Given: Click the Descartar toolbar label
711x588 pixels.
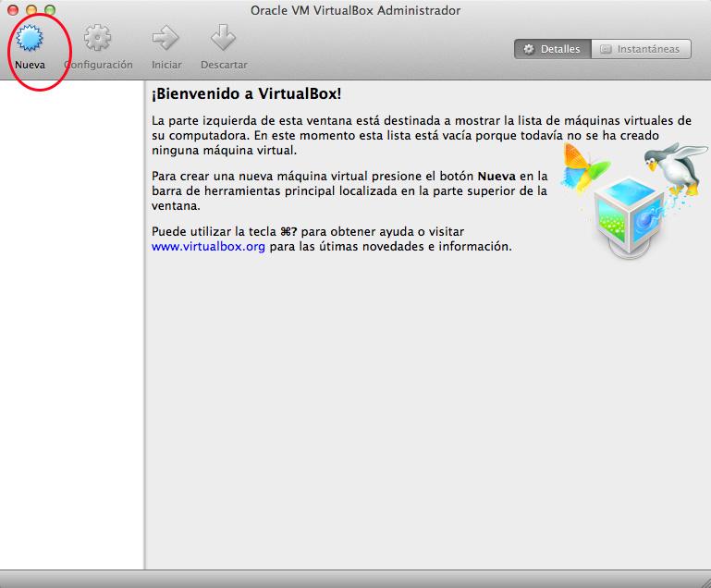Looking at the screenshot, I should click(224, 65).
